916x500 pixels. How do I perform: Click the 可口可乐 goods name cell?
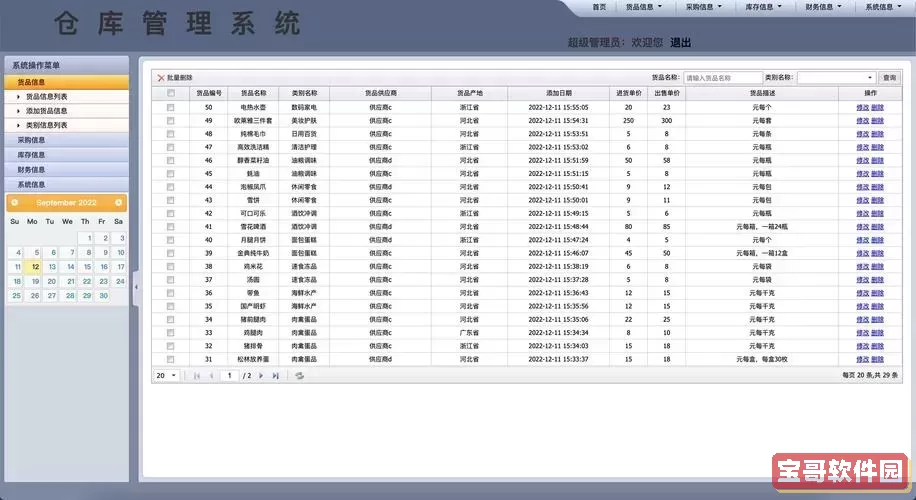pos(254,213)
